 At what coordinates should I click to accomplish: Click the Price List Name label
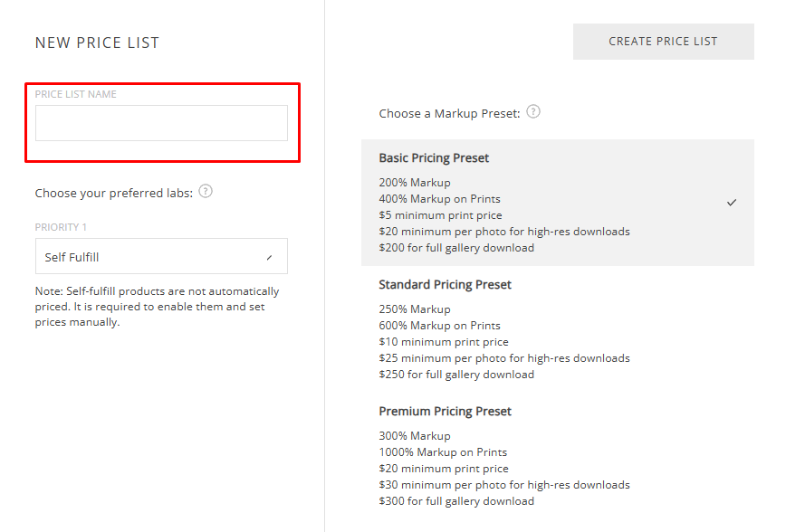pos(75,94)
